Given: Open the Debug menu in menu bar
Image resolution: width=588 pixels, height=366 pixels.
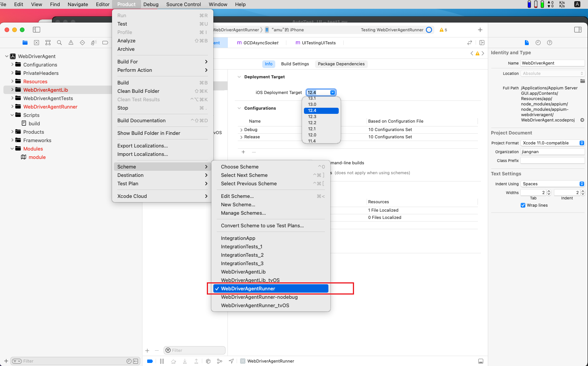Looking at the screenshot, I should pyautogui.click(x=151, y=4).
